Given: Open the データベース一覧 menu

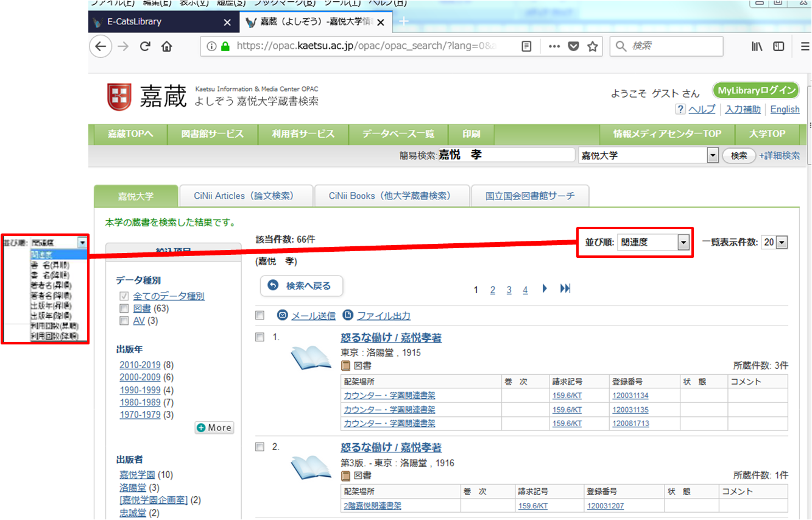Looking at the screenshot, I should coord(398,134).
